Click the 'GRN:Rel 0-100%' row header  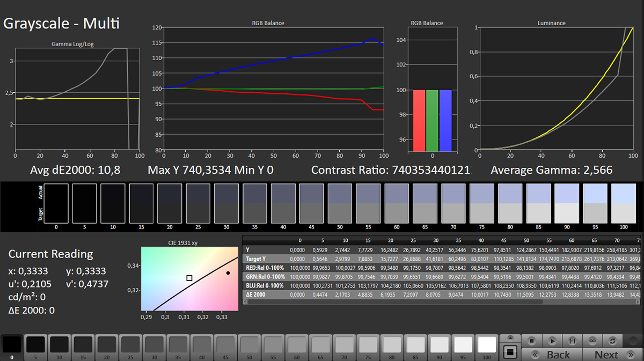click(265, 276)
